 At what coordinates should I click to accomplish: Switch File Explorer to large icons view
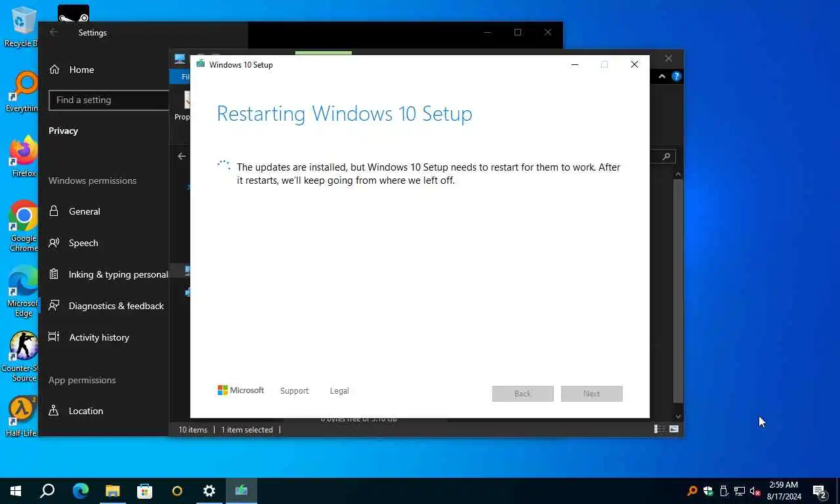(x=674, y=429)
